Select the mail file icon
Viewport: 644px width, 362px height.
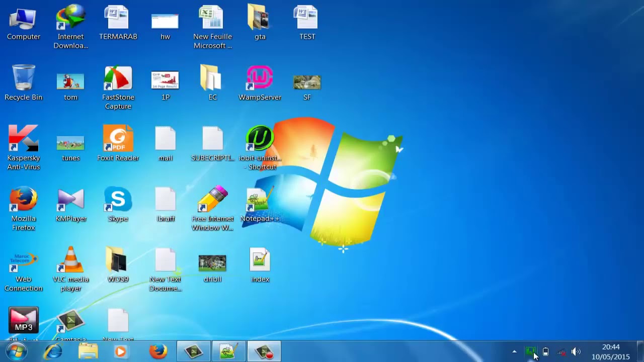(165, 144)
